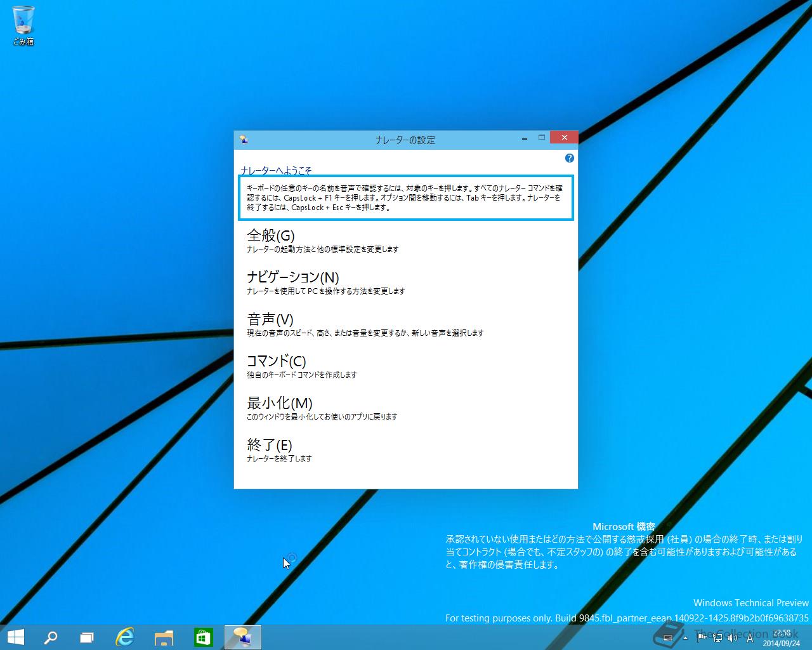Open volume speaker tray icon
Viewport: 812px width, 650px height.
click(x=733, y=638)
